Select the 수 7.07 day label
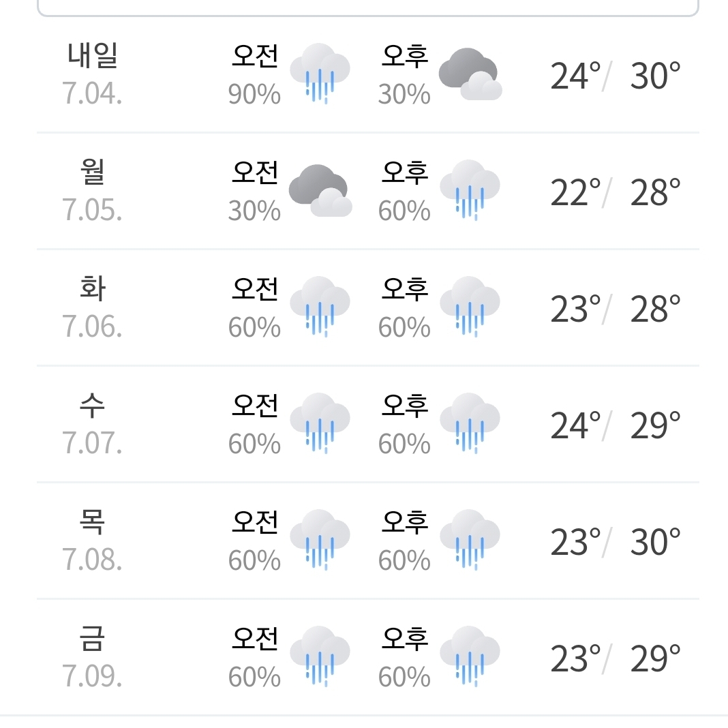Screen dimensions: 728x728 pyautogui.click(x=93, y=423)
